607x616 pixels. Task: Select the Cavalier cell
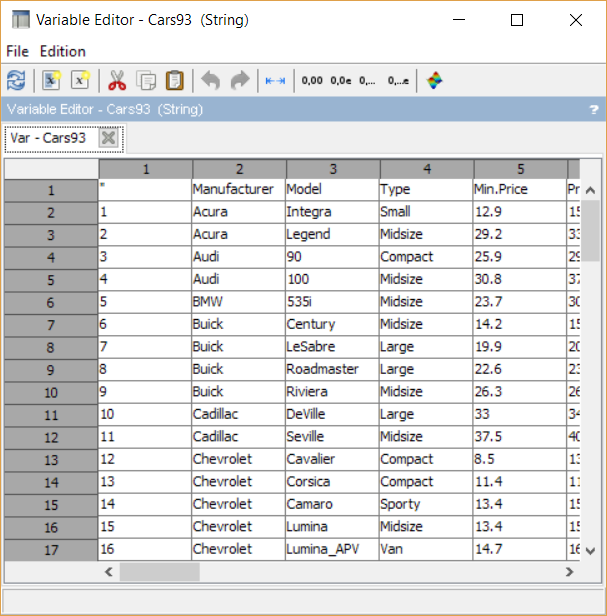[332, 459]
